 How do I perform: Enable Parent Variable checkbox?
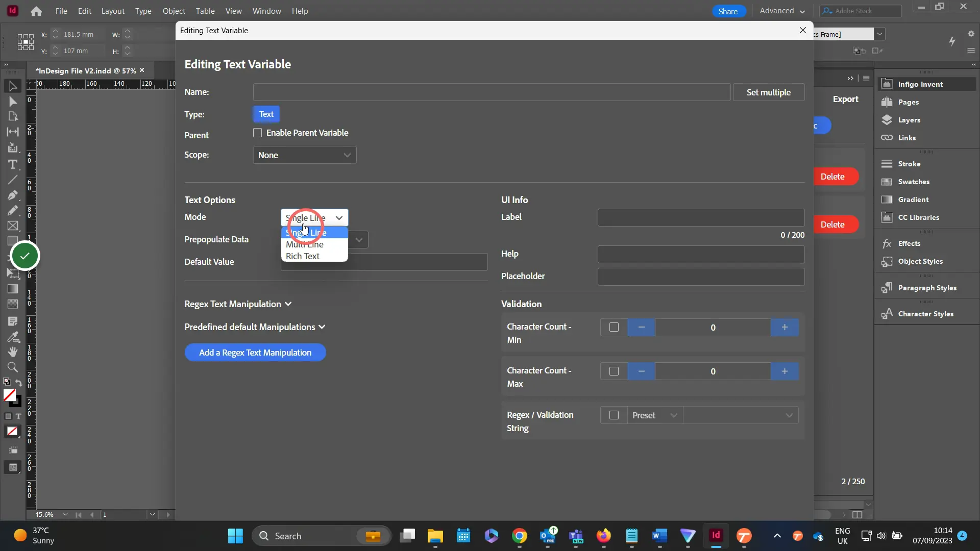[258, 133]
